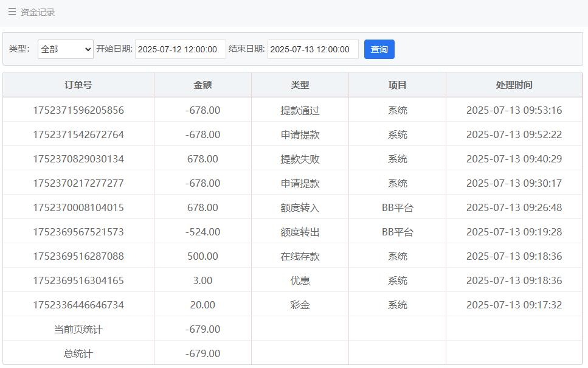Click the 类型 column header in table

point(300,85)
